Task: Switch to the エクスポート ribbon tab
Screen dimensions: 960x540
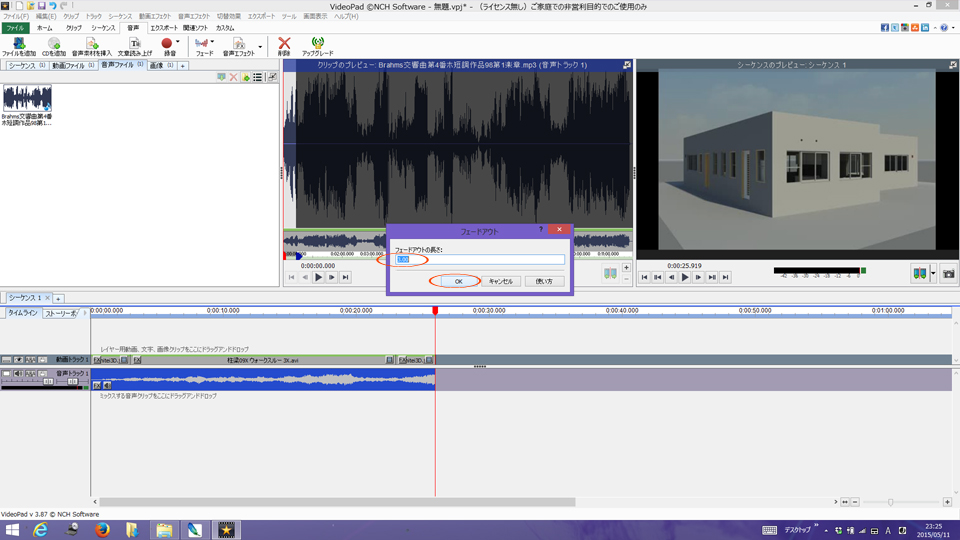Action: tap(163, 28)
